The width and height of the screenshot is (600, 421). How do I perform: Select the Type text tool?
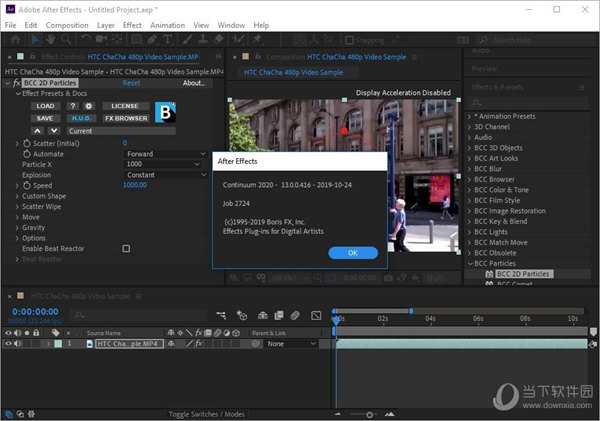[x=167, y=39]
